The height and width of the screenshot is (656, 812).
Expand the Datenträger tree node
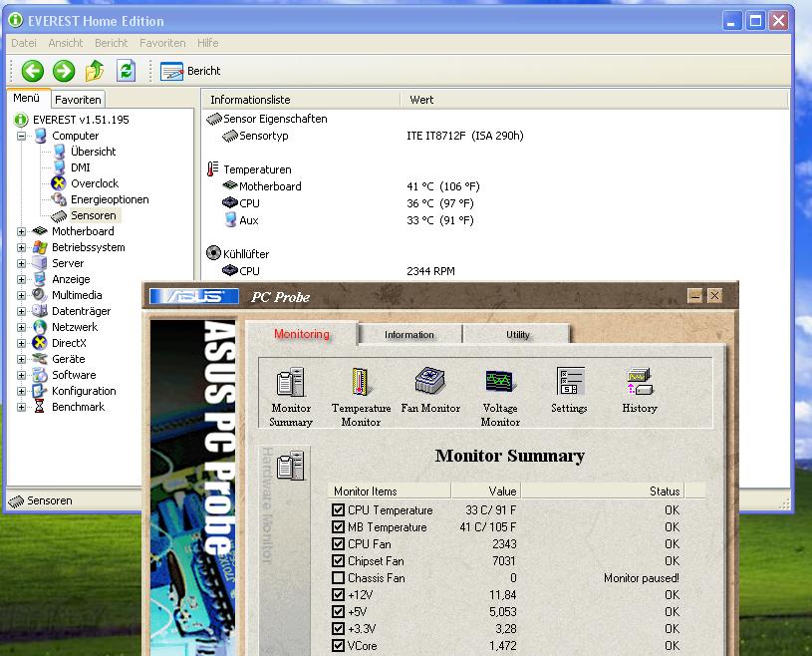pos(21,311)
